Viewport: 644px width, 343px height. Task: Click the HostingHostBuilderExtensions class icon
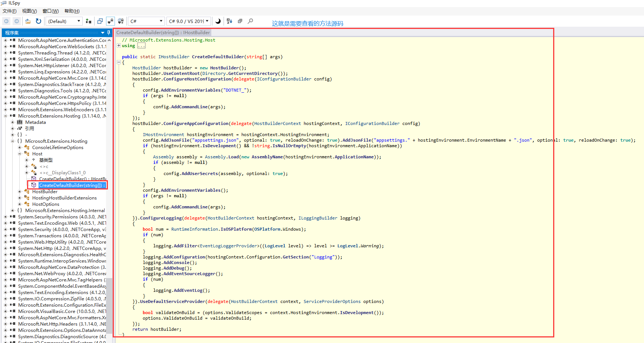point(27,198)
